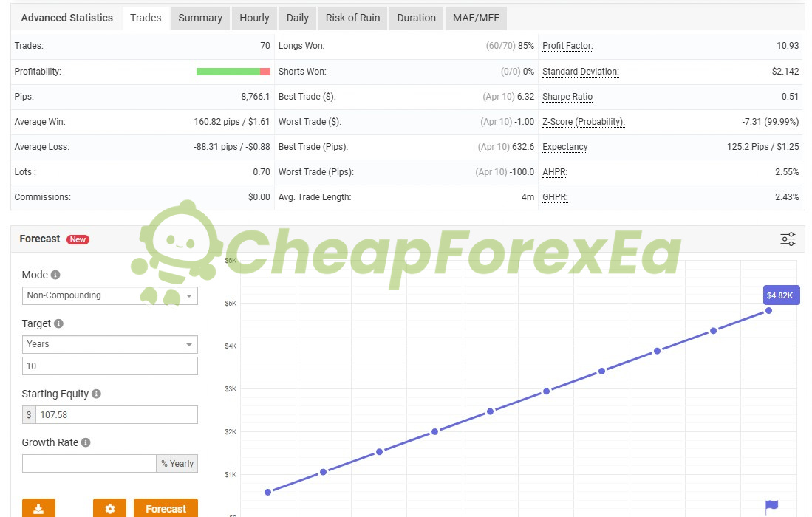The width and height of the screenshot is (812, 517).
Task: Click the Profit Factor value 10.93
Action: 788,46
